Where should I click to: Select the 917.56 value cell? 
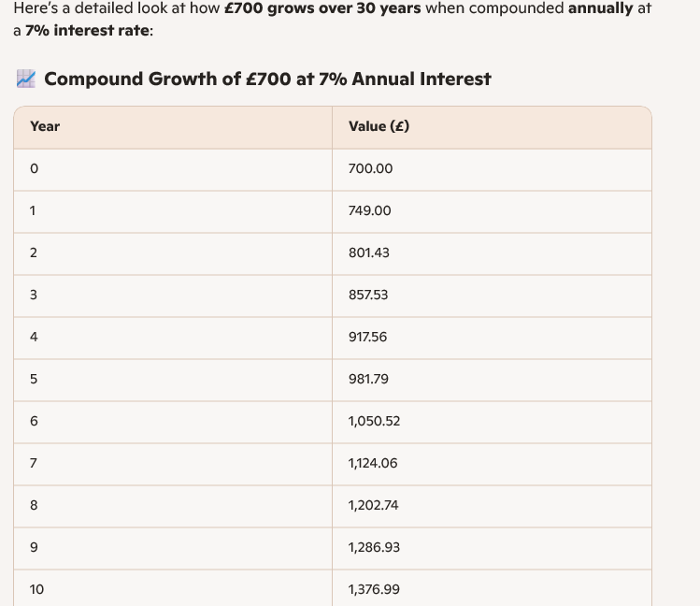click(367, 338)
